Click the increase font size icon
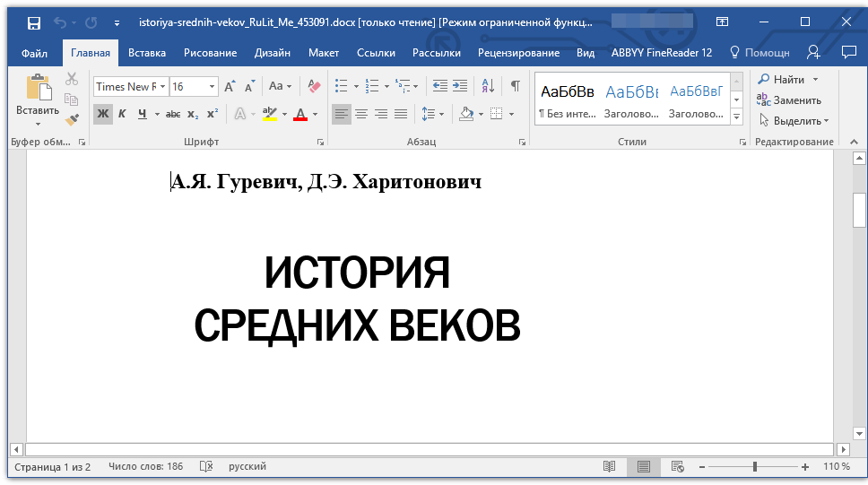This screenshot has height=485, width=868. [230, 87]
